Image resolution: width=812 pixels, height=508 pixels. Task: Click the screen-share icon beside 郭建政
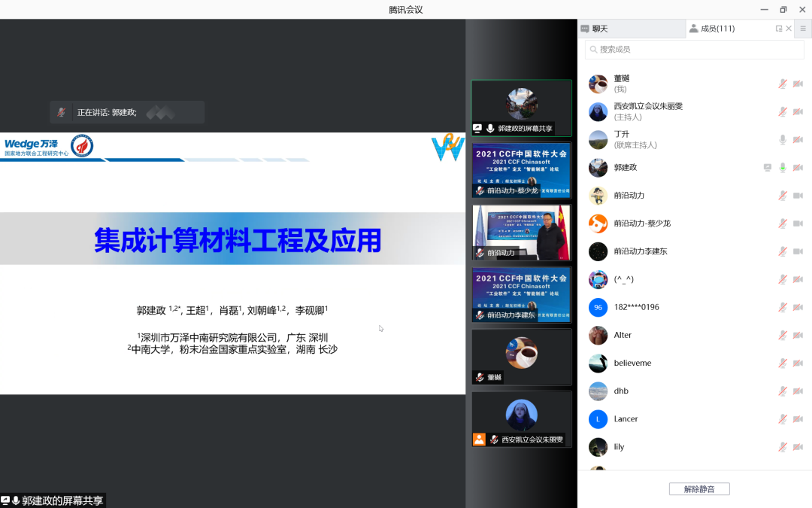[x=768, y=167]
